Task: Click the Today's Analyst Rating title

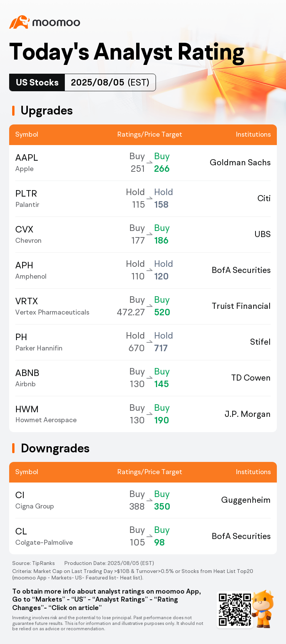Action: [127, 52]
